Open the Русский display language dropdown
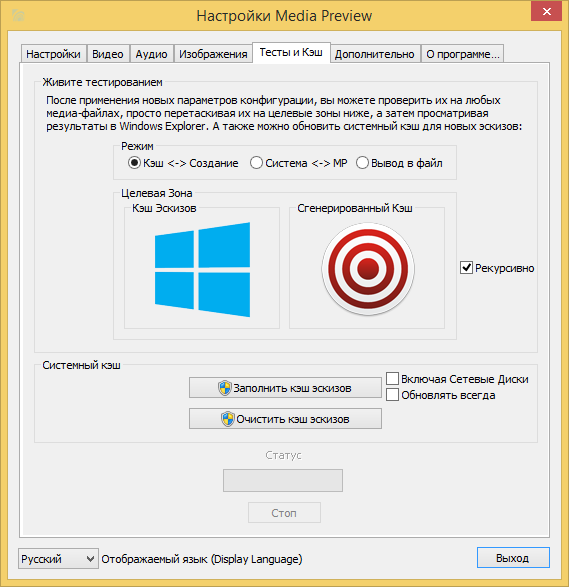The width and height of the screenshot is (569, 587). pyautogui.click(x=58, y=559)
